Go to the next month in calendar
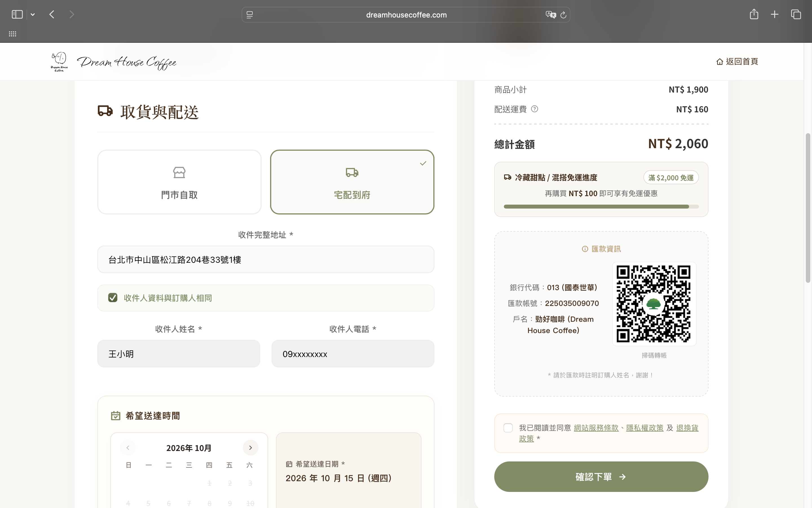 tap(250, 448)
